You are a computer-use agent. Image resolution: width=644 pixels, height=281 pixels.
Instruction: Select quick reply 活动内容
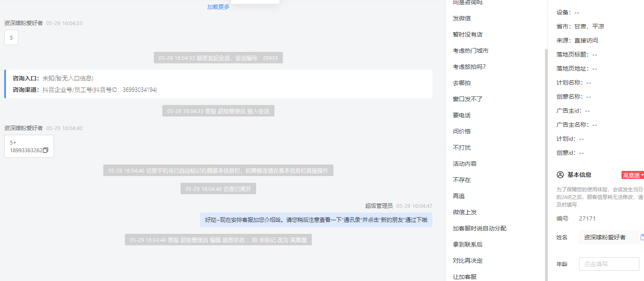(x=465, y=164)
